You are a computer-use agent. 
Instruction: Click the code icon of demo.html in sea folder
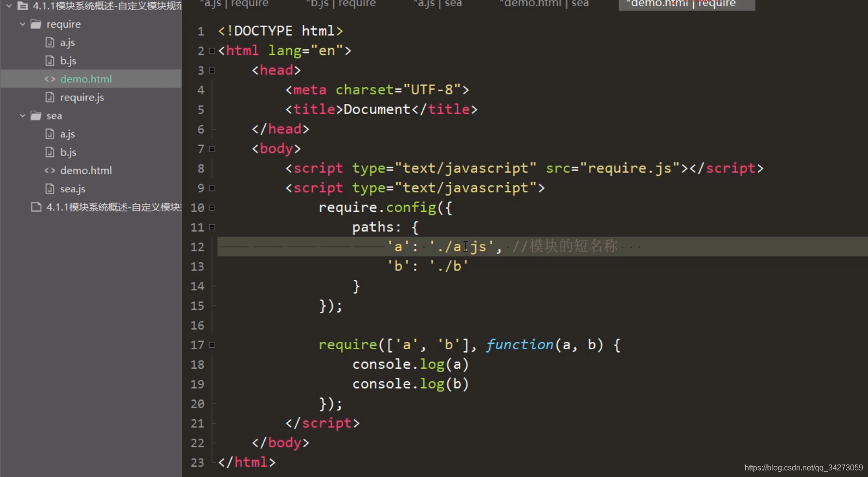point(50,170)
